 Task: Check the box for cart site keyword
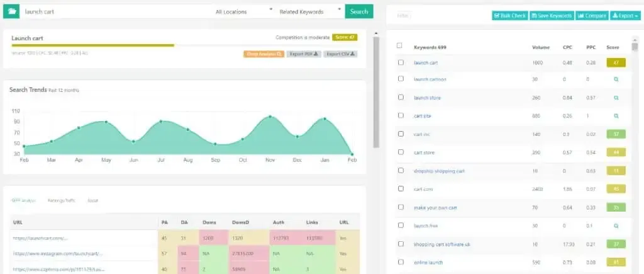tap(401, 116)
